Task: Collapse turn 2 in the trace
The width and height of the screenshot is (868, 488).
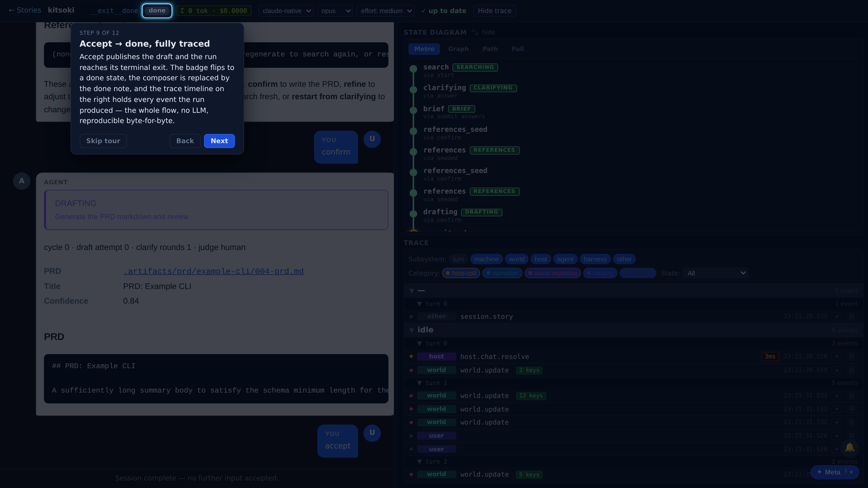Action: (x=420, y=461)
